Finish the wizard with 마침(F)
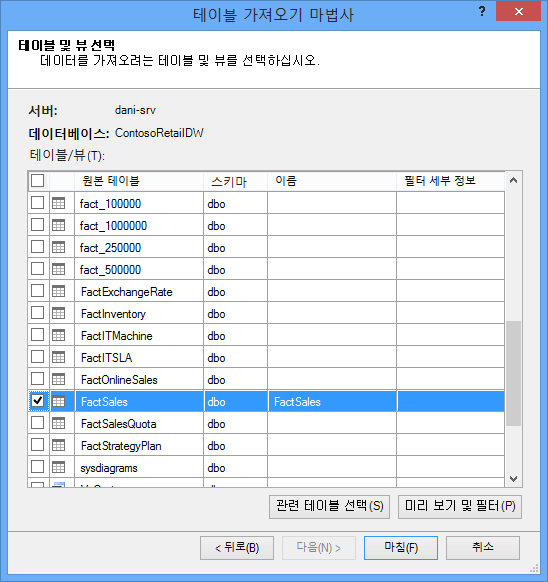The height and width of the screenshot is (582, 548). point(401,547)
